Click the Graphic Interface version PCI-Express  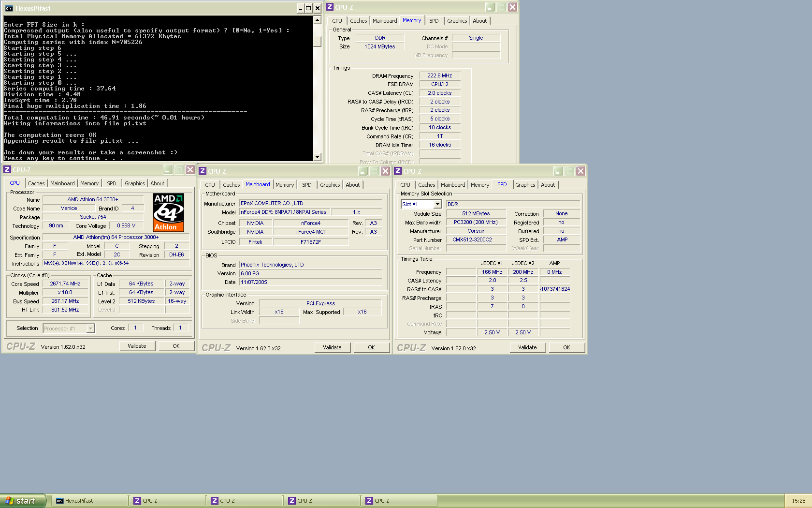(320, 304)
